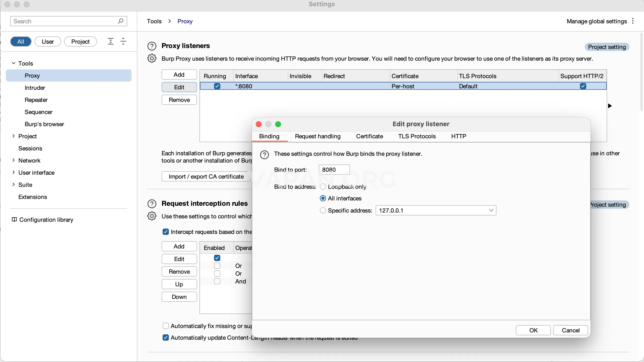644x362 pixels.
Task: Click green zoom button of Edit proxy listener
Action: (x=278, y=124)
